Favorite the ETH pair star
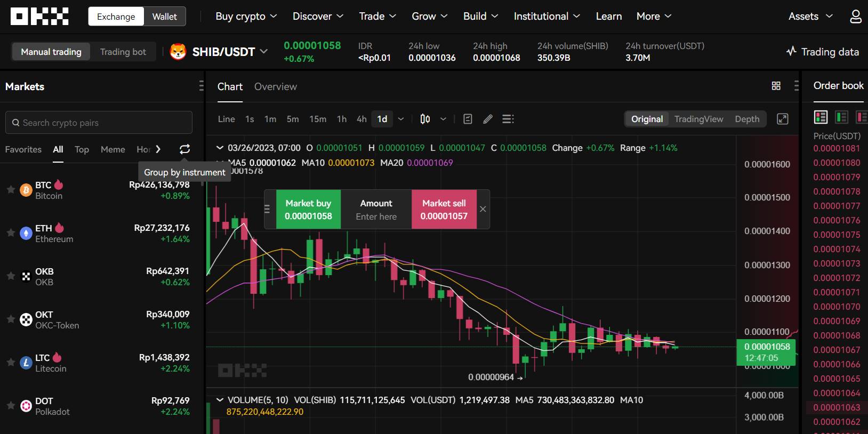This screenshot has width=868, height=434. 10,232
